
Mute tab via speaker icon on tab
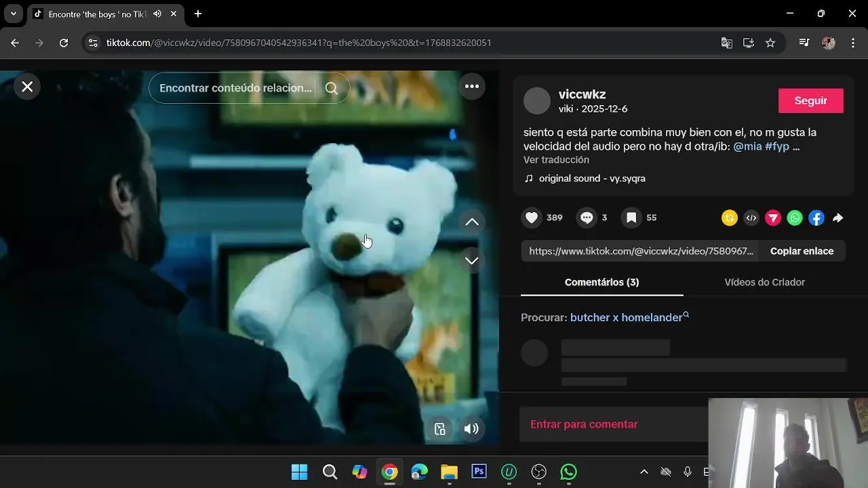157,14
